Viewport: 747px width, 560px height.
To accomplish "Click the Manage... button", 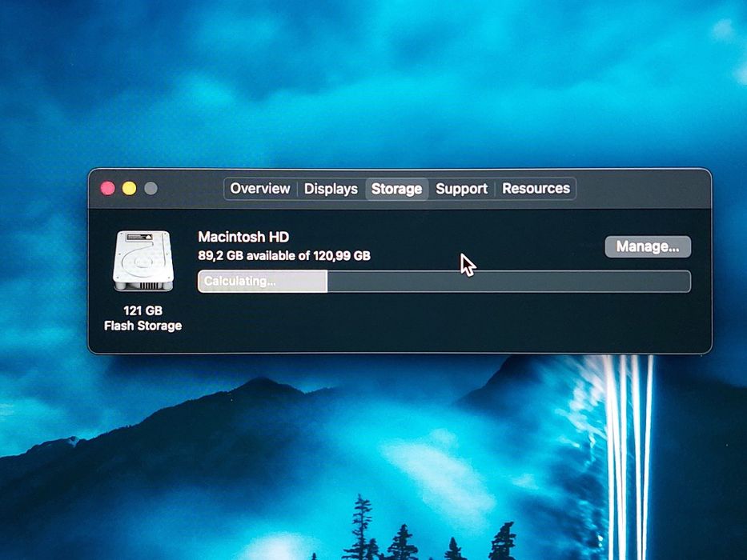I will (x=648, y=246).
